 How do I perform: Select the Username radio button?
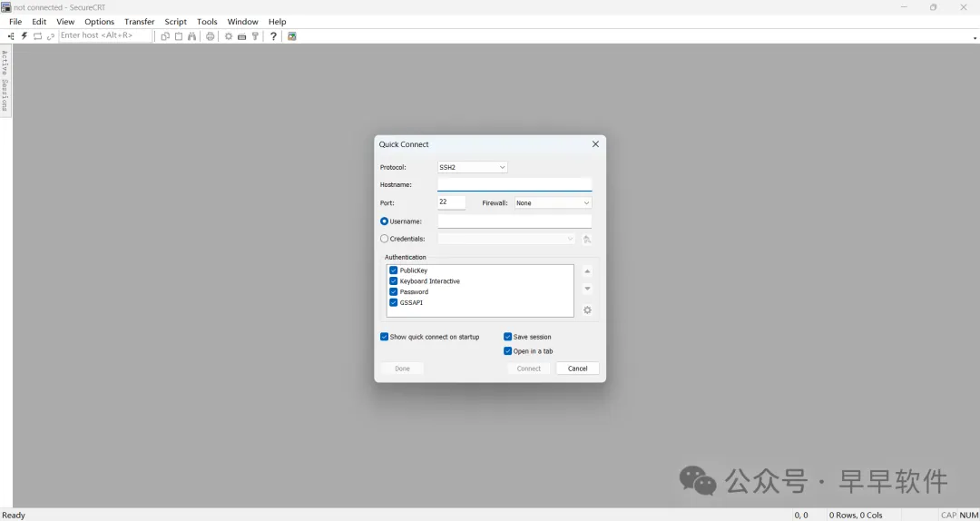pos(385,221)
